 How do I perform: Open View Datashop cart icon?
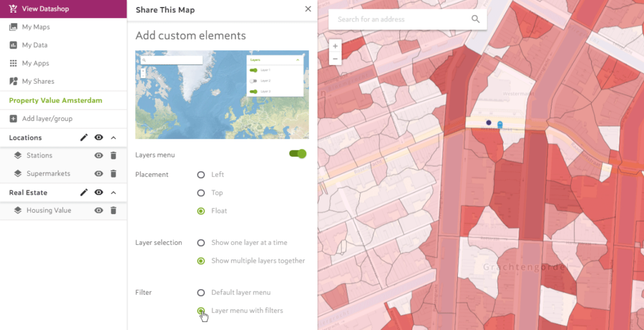(x=13, y=9)
